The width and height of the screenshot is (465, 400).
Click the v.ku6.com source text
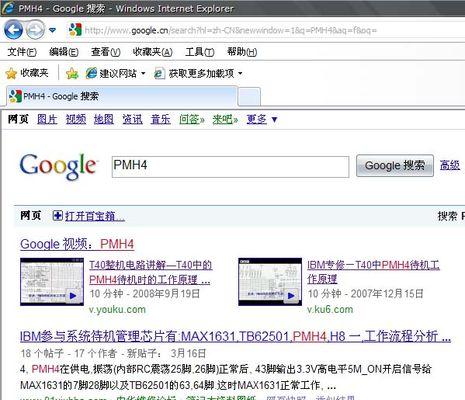[x=330, y=309]
